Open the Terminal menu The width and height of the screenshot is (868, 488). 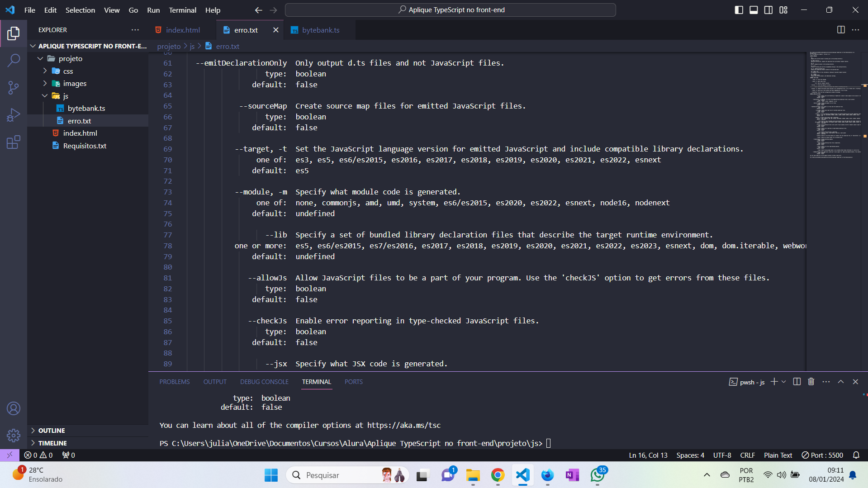coord(182,10)
